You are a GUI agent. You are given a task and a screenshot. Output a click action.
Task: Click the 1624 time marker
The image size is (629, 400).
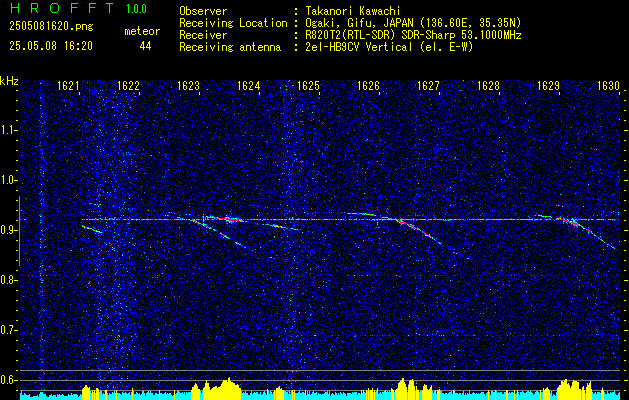point(248,85)
